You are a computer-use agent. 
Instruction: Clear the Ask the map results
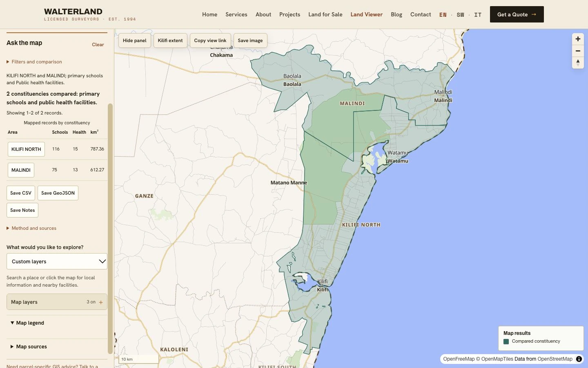tap(98, 45)
